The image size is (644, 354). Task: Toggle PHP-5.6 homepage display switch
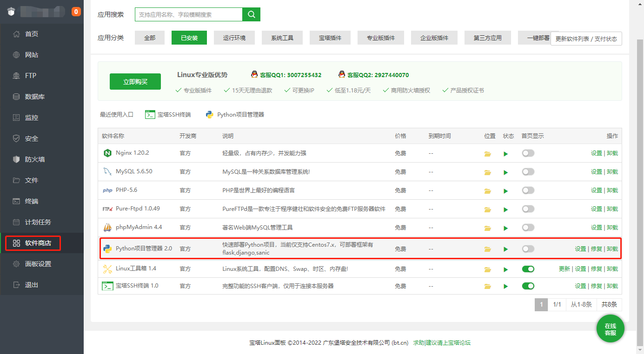click(528, 190)
